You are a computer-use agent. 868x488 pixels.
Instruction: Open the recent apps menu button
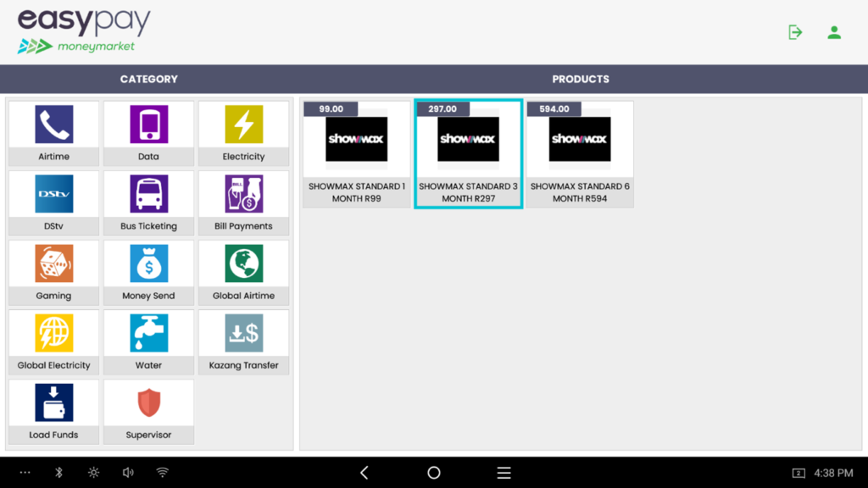coord(504,473)
